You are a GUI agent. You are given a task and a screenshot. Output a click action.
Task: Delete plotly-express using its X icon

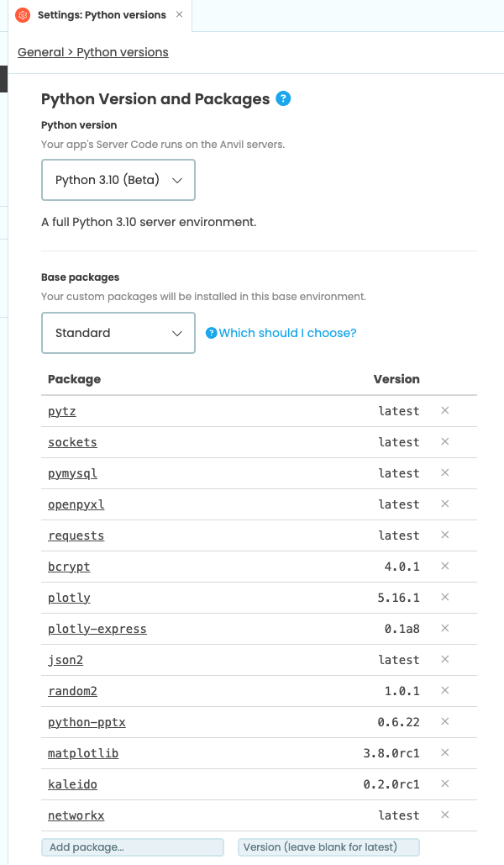coord(445,628)
